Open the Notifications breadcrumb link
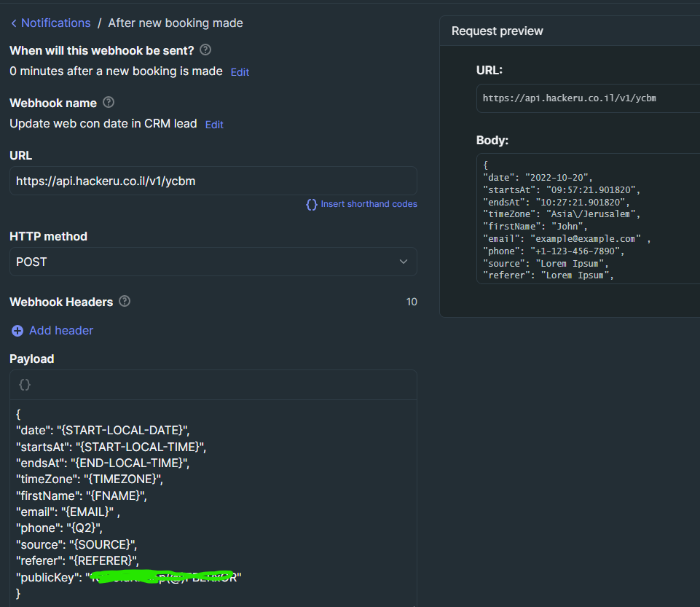This screenshot has width=700, height=607. [55, 23]
